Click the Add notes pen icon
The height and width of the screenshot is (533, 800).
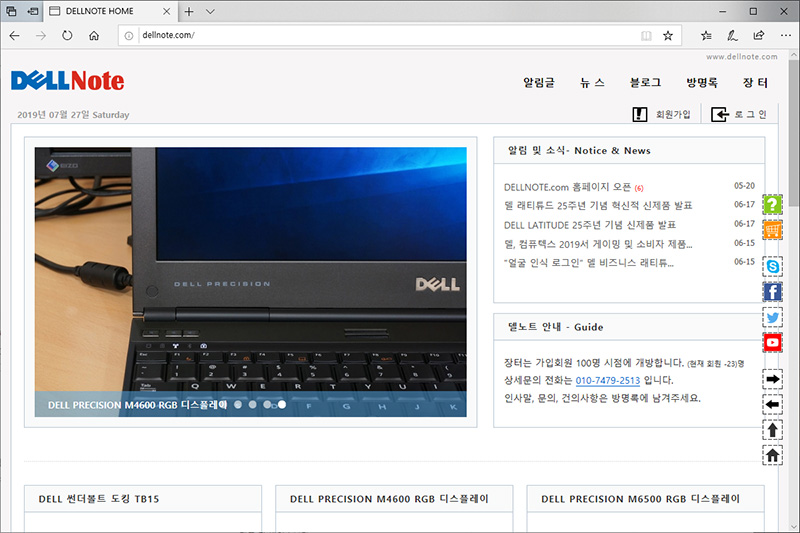(x=733, y=36)
